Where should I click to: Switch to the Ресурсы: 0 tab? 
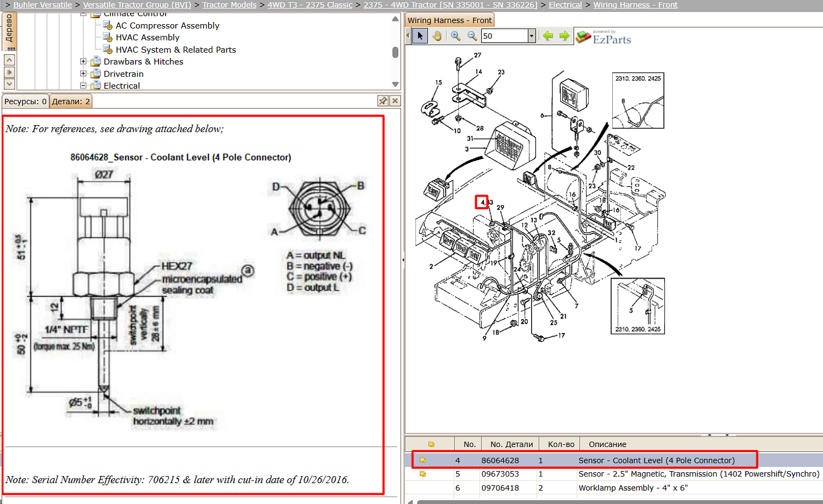(x=25, y=101)
